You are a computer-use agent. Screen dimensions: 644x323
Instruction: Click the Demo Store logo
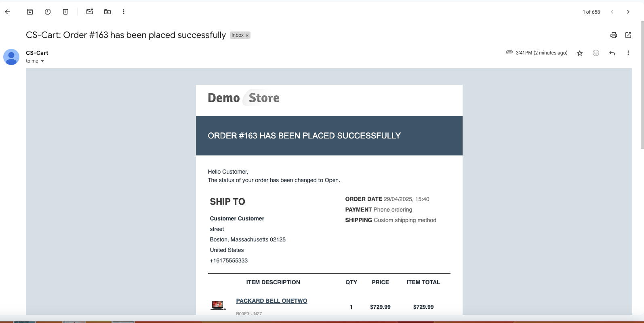coord(244,98)
